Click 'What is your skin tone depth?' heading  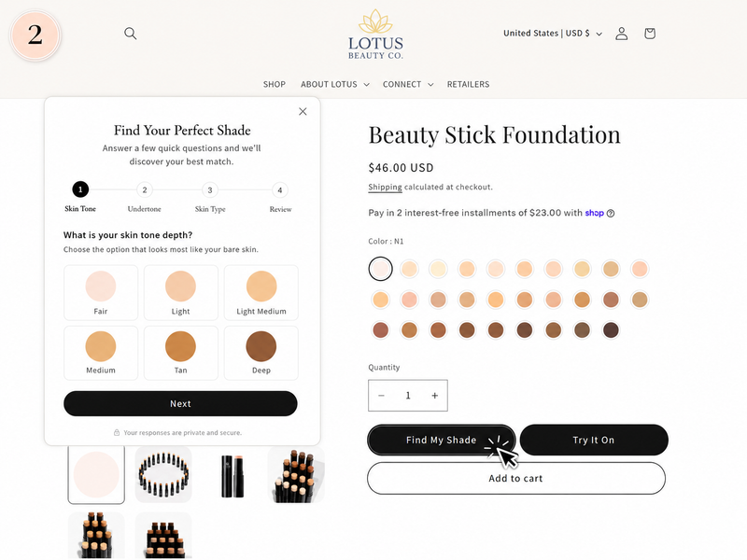tap(128, 235)
